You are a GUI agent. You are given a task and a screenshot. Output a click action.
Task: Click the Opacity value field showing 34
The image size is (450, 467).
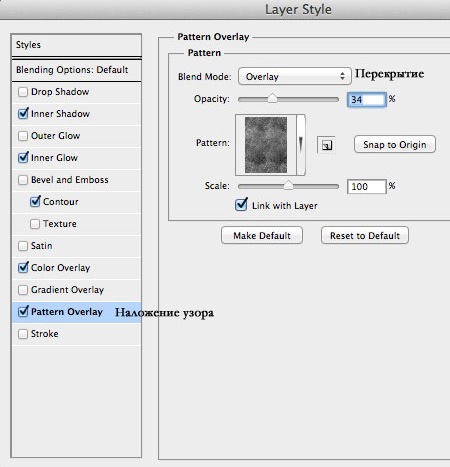pos(367,100)
